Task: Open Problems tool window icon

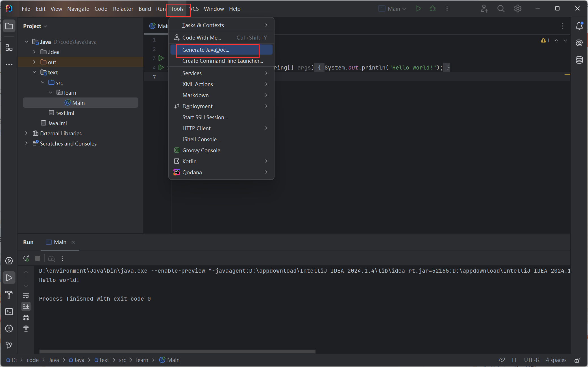Action: click(9, 329)
